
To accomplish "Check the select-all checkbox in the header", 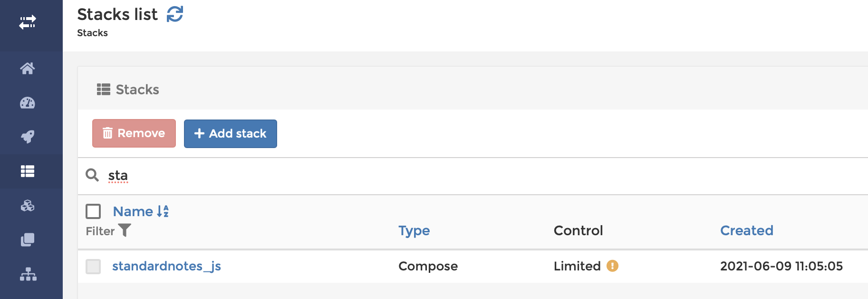I will (x=93, y=211).
